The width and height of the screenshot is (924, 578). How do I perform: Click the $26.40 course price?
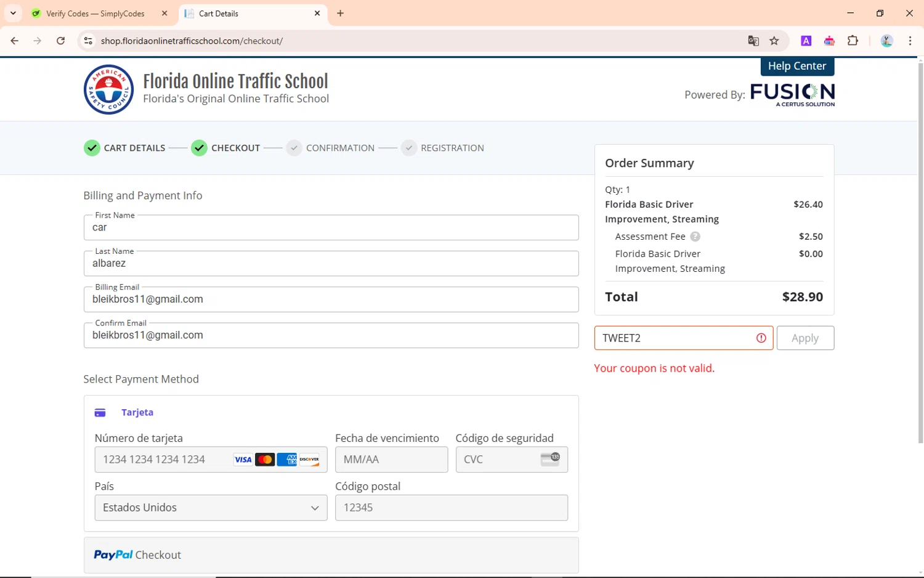coord(808,205)
